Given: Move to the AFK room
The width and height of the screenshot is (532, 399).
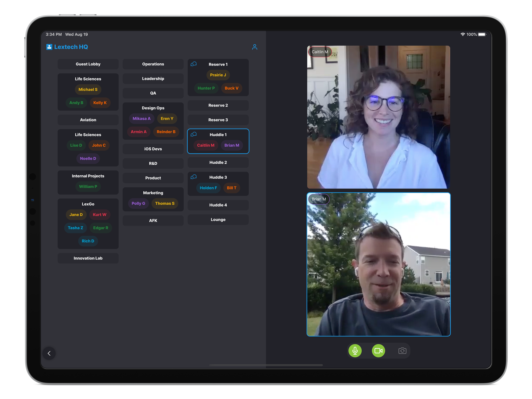Looking at the screenshot, I should (153, 221).
